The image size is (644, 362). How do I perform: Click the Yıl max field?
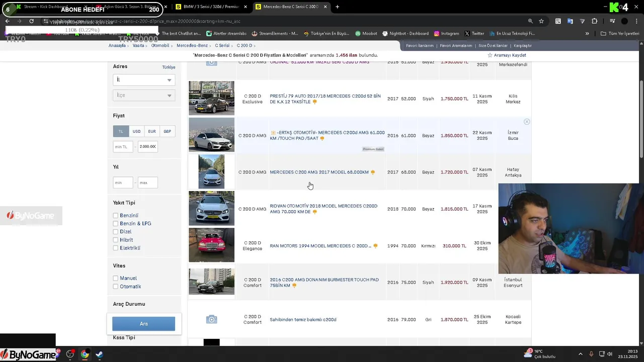pyautogui.click(x=147, y=183)
